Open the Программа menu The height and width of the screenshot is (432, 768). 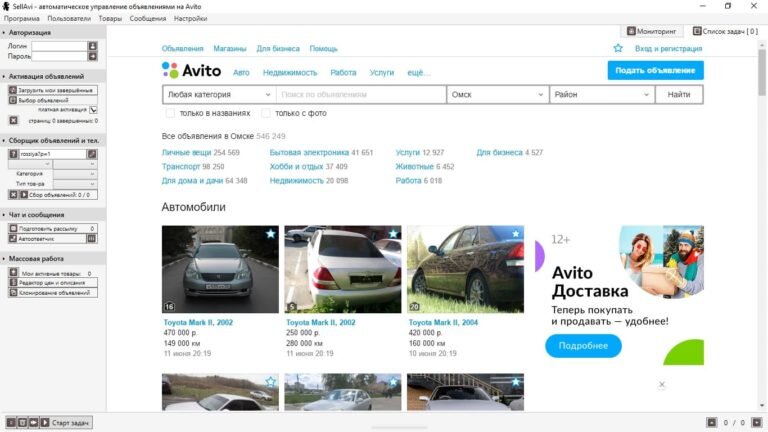click(22, 19)
